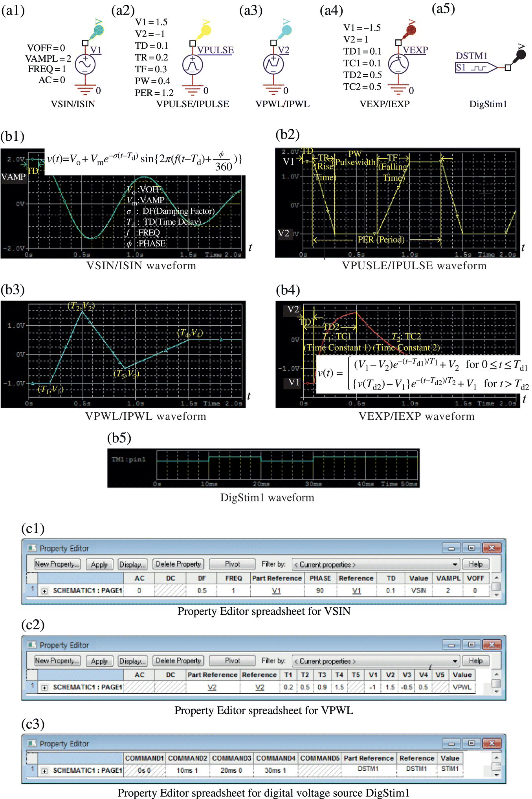Click Value cell showing STIM1
The image size is (532, 799).
pos(450,769)
